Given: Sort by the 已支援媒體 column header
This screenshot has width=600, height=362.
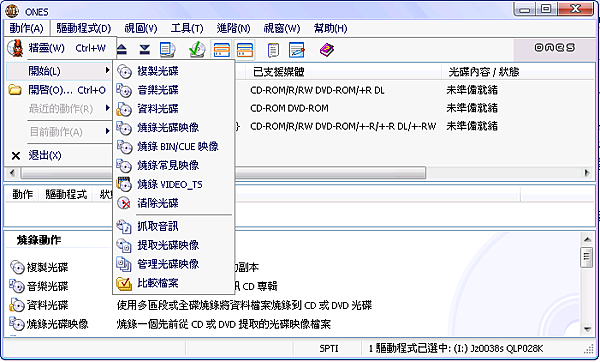Looking at the screenshot, I should pos(343,72).
